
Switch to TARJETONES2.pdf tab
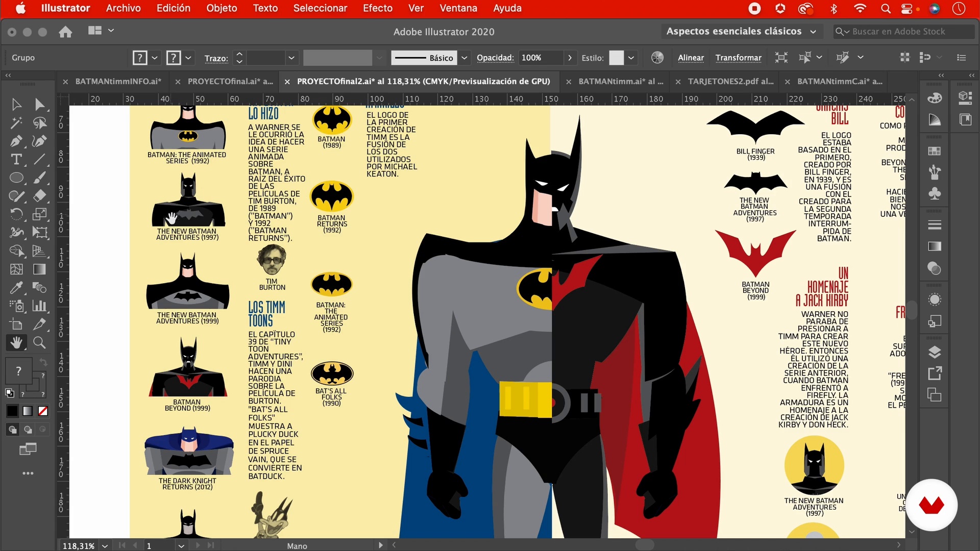point(730,81)
